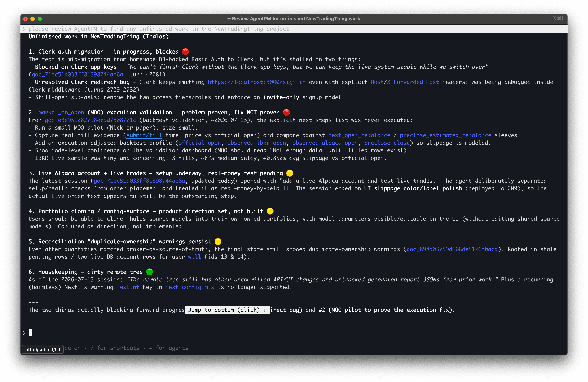Open the goc_898a03759d668de5176fbaca session link
Screen dimensions: 588x382
point(452,249)
